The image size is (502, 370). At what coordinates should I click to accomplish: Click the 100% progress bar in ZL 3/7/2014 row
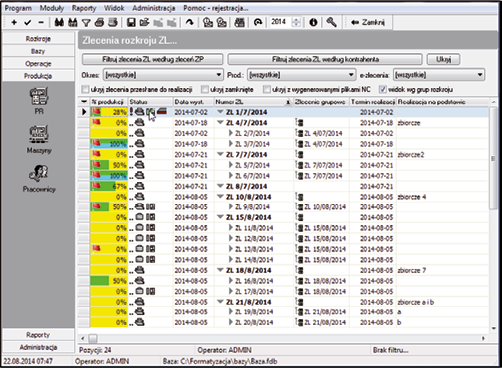point(109,144)
